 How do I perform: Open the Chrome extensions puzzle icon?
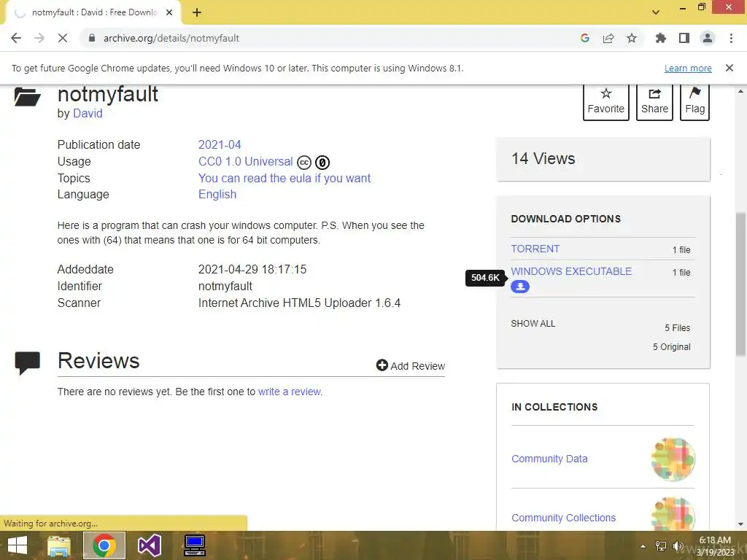(x=660, y=38)
